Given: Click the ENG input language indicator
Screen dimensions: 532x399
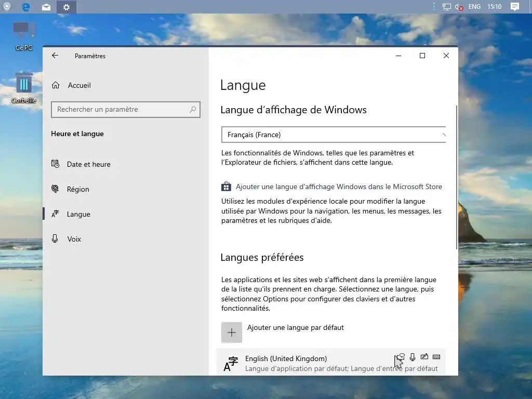Looking at the screenshot, I should click(x=474, y=6).
